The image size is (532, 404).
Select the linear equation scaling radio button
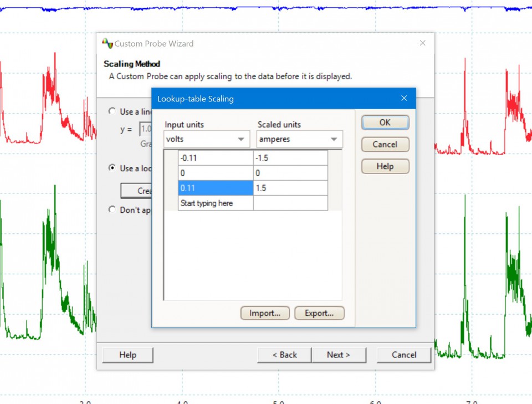click(x=112, y=111)
